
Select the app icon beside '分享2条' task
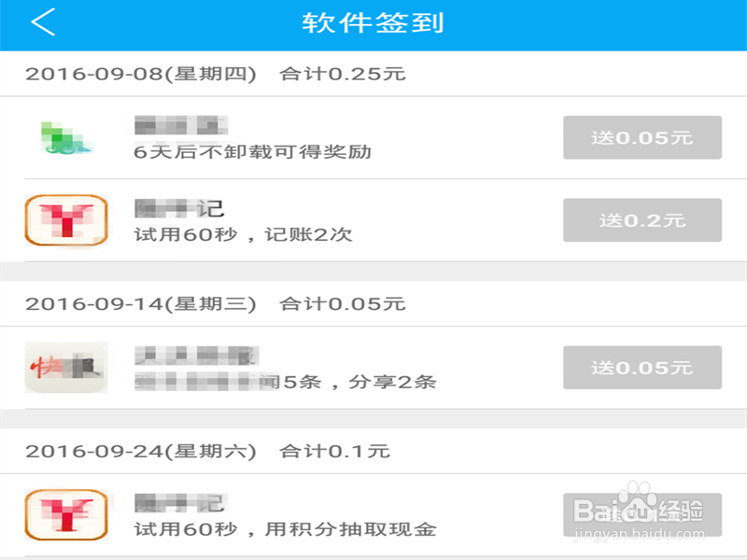tap(65, 367)
